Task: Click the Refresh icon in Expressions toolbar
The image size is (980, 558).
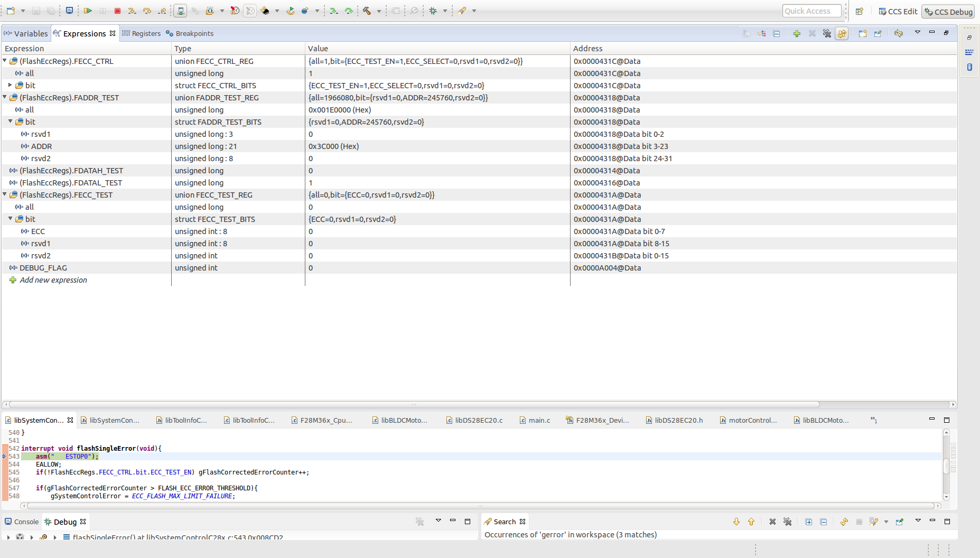Action: (x=899, y=33)
